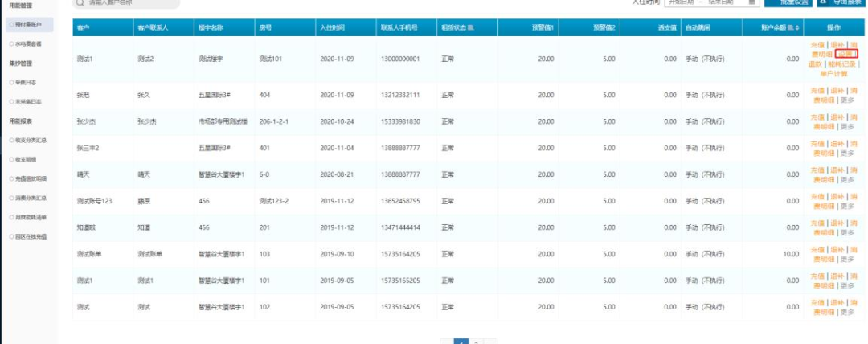The width and height of the screenshot is (868, 344).
Task: Collapse the 用能管理 sidebar group
Action: point(20,5)
